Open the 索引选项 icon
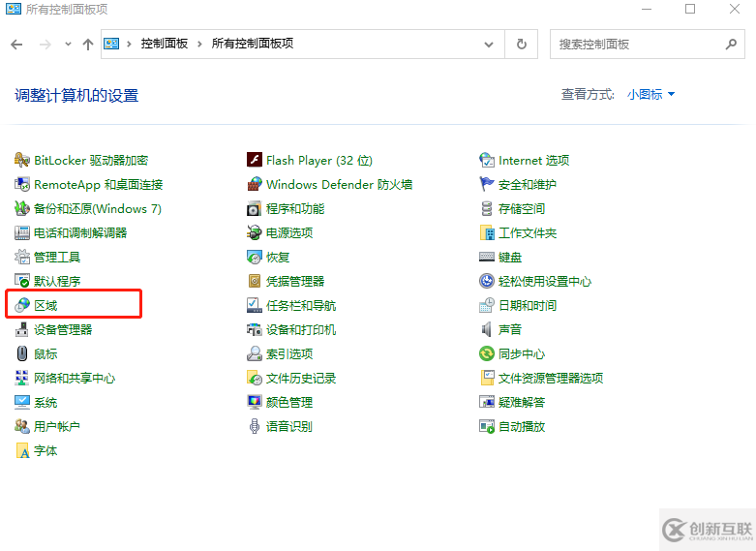756x551 pixels. 254,353
